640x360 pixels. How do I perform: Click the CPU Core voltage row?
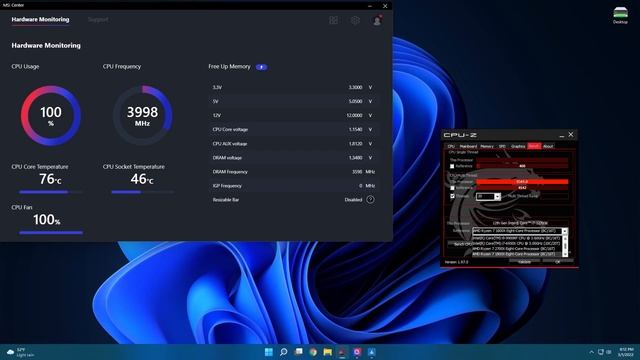(293, 129)
